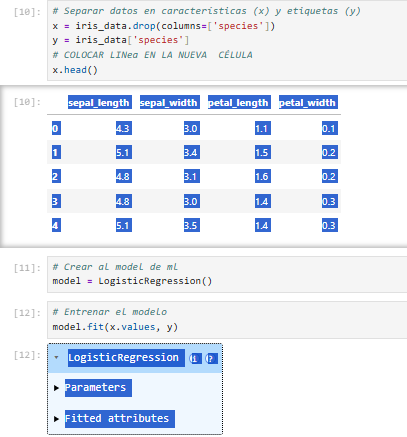Place cursor in the model.fit(x.values, y) cell
The width and height of the screenshot is (407, 437).
tap(227, 320)
